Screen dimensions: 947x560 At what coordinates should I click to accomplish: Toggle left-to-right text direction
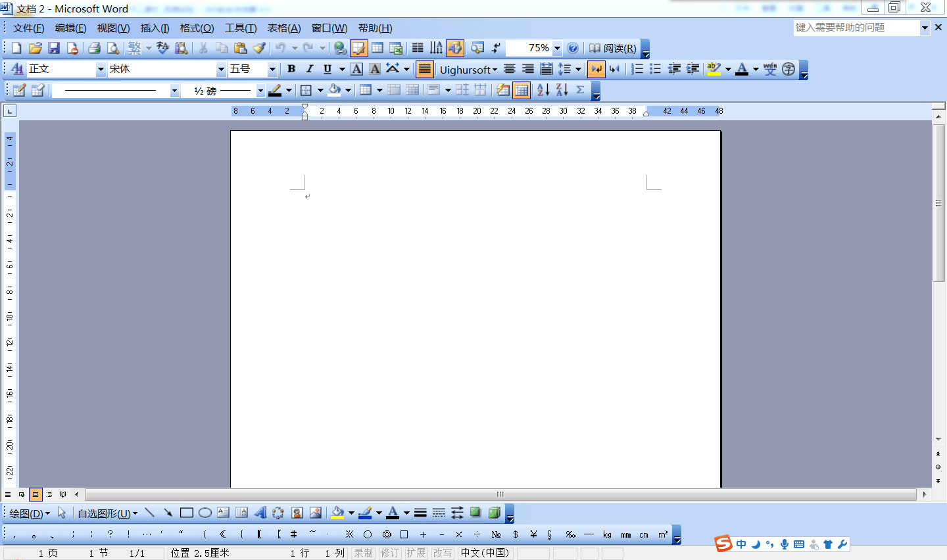point(596,69)
